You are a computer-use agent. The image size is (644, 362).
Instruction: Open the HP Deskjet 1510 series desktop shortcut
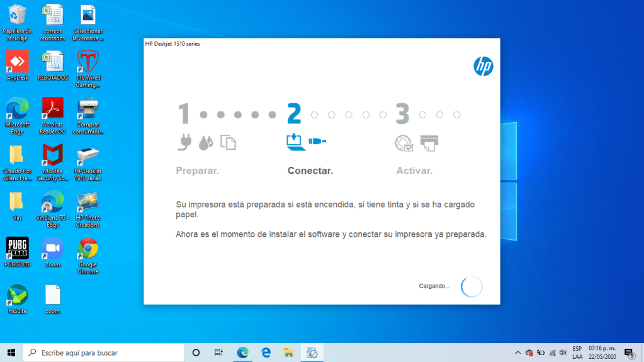88,162
